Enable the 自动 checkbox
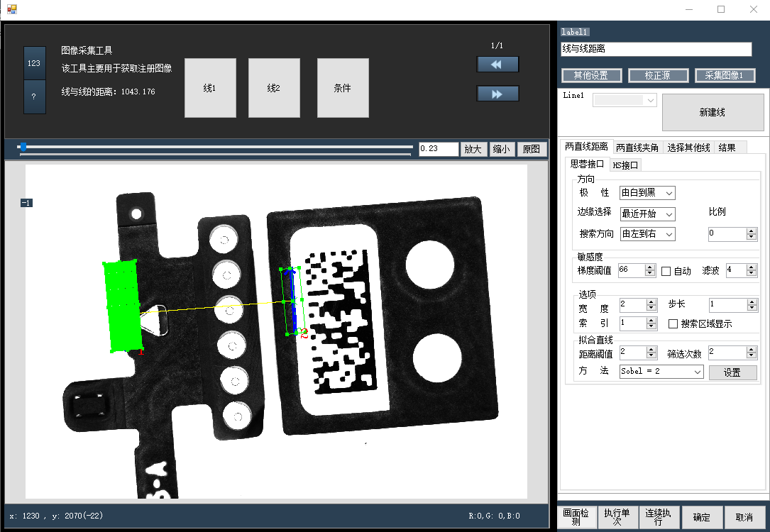Screen dimensions: 770x532 tap(666, 271)
